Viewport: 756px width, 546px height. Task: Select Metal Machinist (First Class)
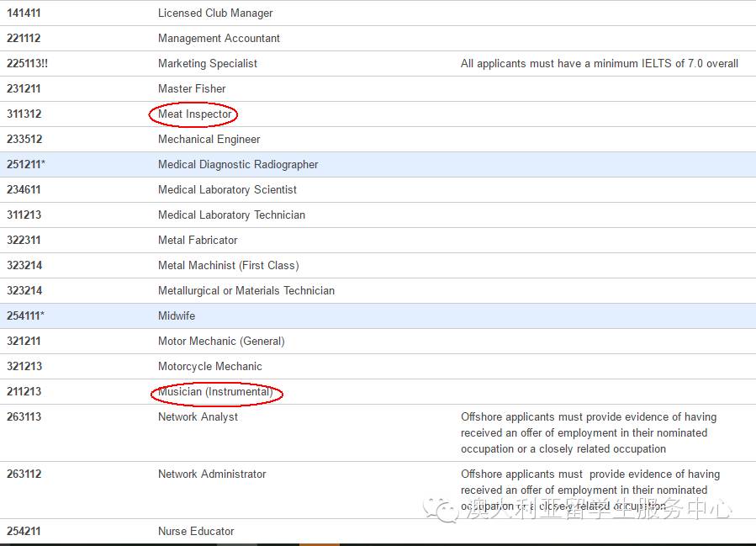229,265
